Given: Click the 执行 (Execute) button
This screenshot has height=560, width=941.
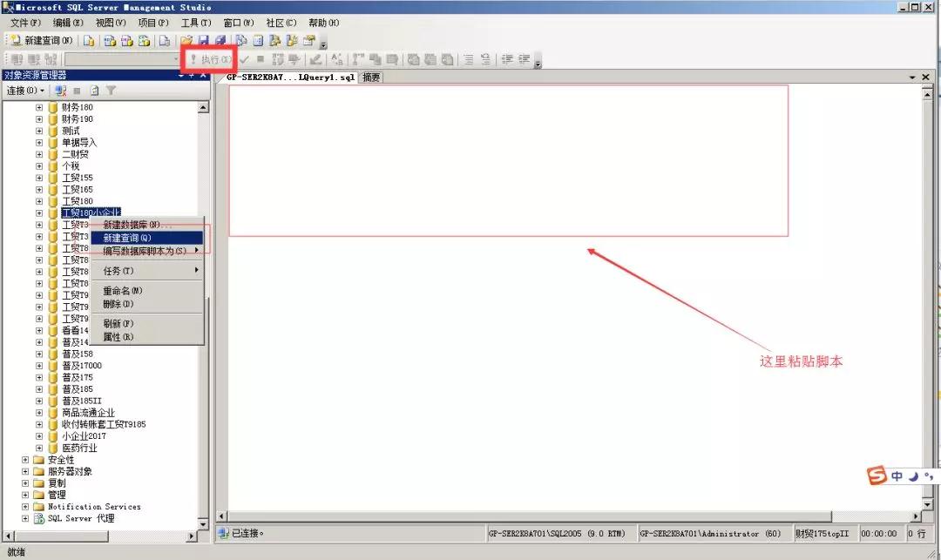Looking at the screenshot, I should [x=210, y=59].
